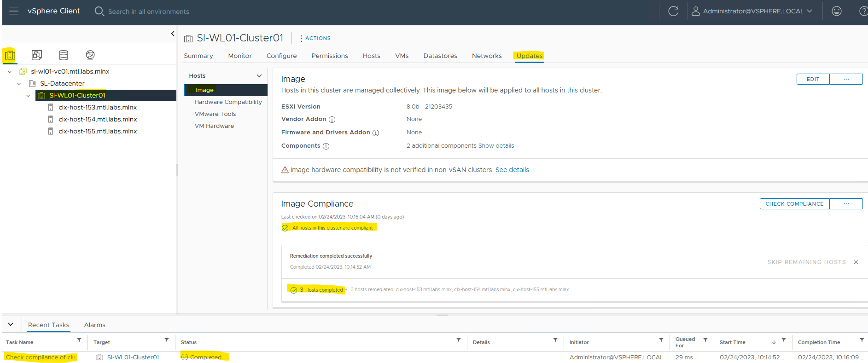Switch to the Monitor tab

point(240,56)
